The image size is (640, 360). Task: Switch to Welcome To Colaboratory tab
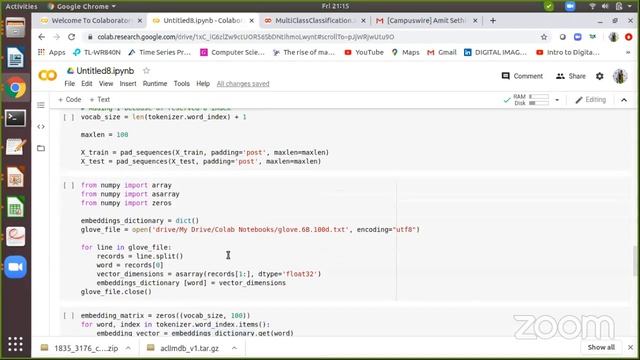click(90, 20)
